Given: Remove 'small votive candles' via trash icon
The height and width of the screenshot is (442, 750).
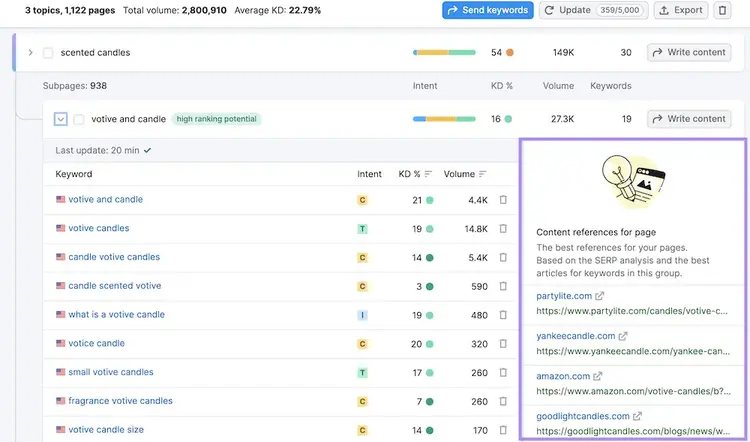Looking at the screenshot, I should pos(503,372).
